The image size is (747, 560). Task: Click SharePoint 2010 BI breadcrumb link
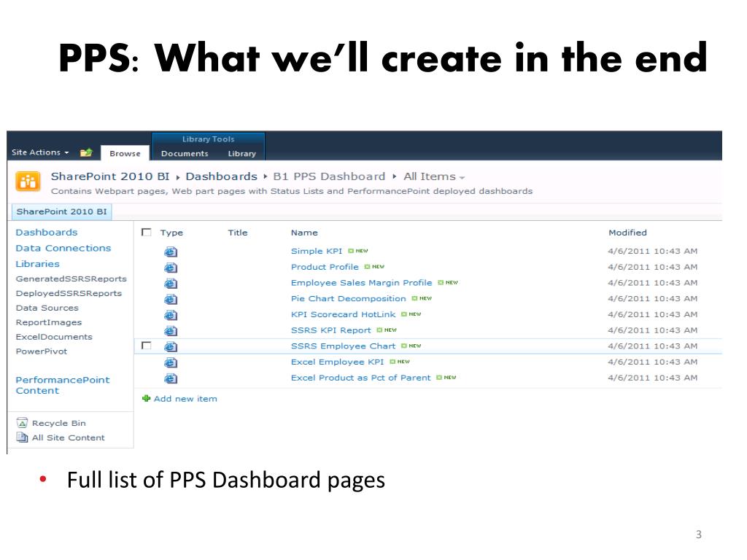[x=110, y=176]
